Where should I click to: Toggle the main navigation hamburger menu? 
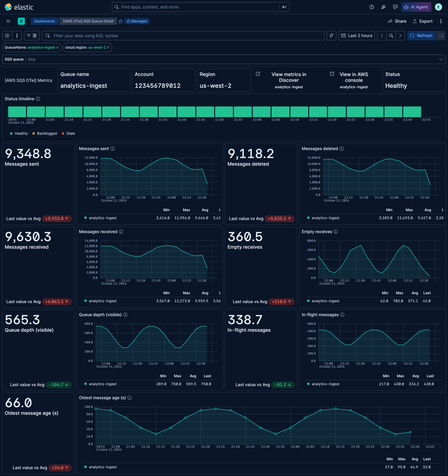[x=8, y=21]
